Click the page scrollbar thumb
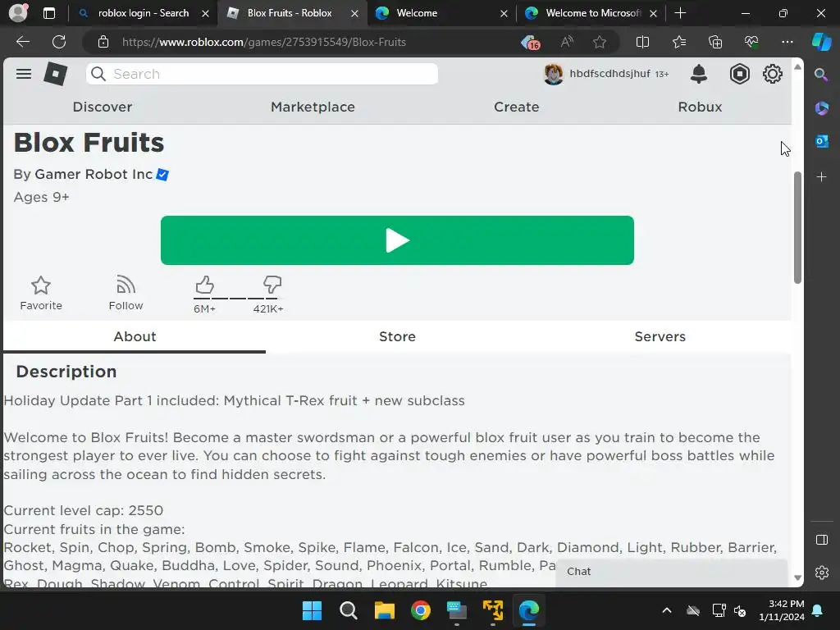 [x=797, y=228]
